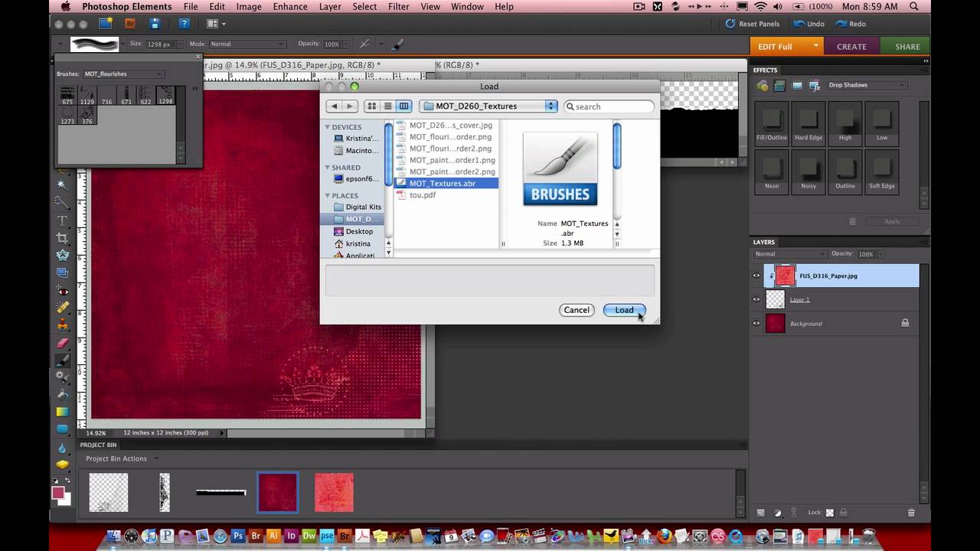Click the adjustment layer half-circle icon
The width and height of the screenshot is (980, 551).
tap(778, 513)
